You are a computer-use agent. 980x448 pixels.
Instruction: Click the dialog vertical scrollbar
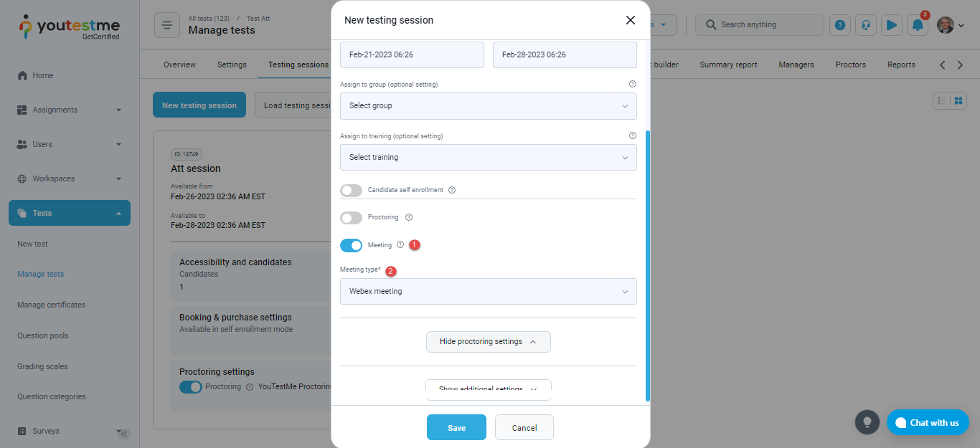[x=648, y=265]
